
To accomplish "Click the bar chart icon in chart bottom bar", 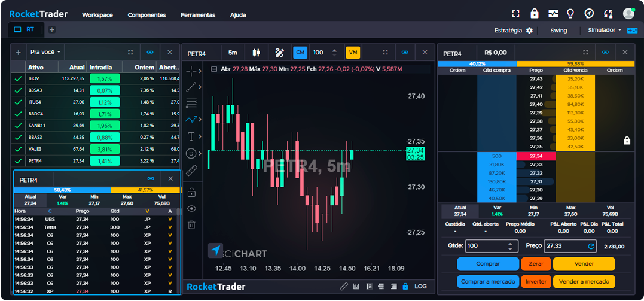I will (356, 286).
